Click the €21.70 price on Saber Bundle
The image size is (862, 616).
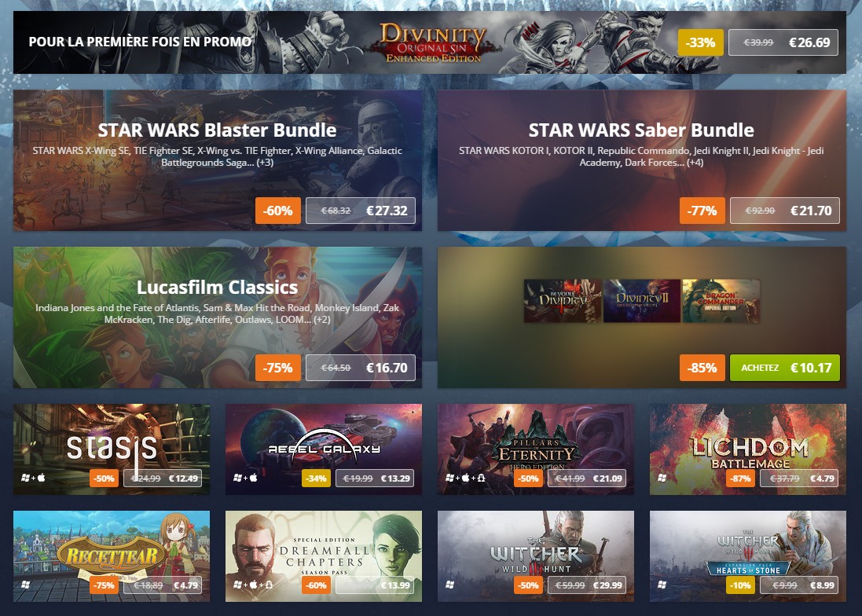point(811,211)
